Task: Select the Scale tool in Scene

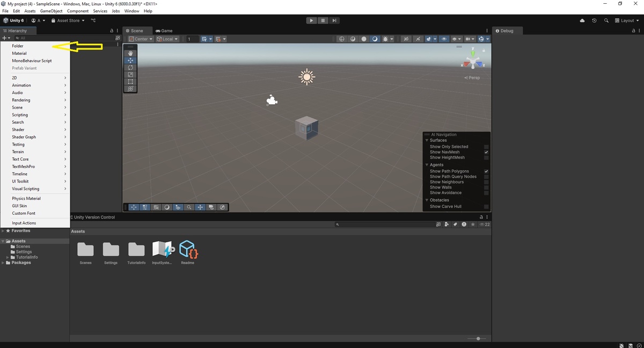Action: 130,74
